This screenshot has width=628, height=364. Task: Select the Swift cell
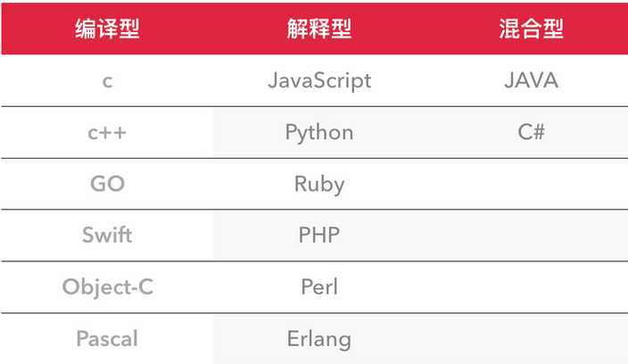pos(107,236)
